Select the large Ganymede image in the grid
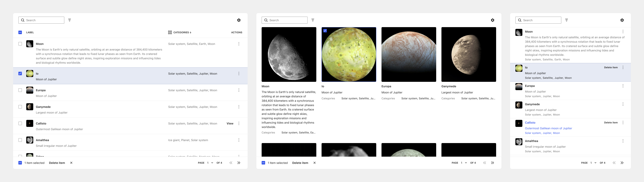644x182 pixels. [x=469, y=54]
